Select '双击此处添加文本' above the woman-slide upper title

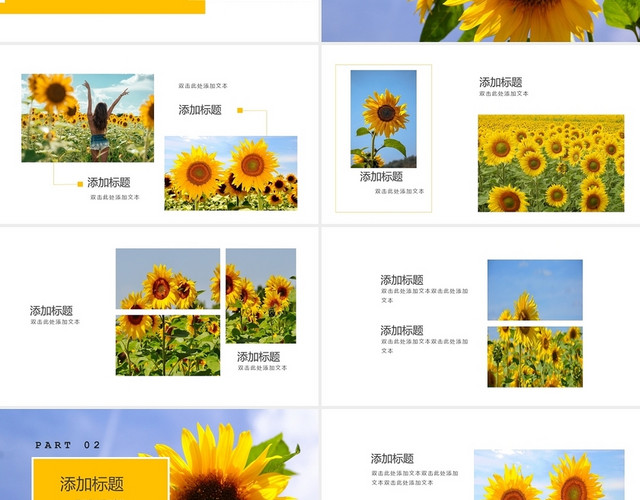[203, 86]
